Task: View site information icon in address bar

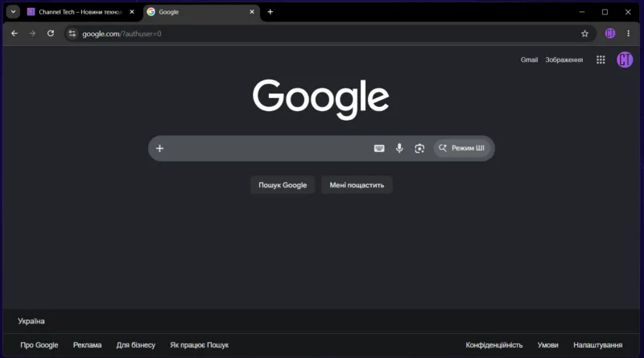Action: (x=72, y=34)
